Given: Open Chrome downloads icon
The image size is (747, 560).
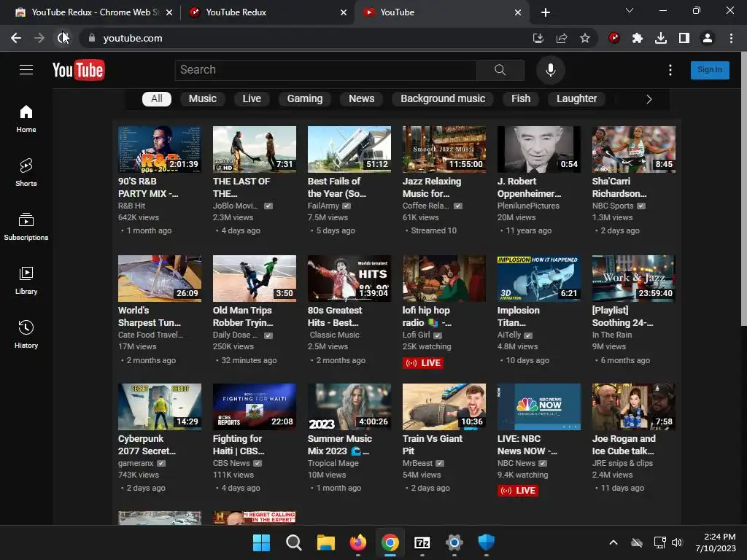Looking at the screenshot, I should click(661, 38).
